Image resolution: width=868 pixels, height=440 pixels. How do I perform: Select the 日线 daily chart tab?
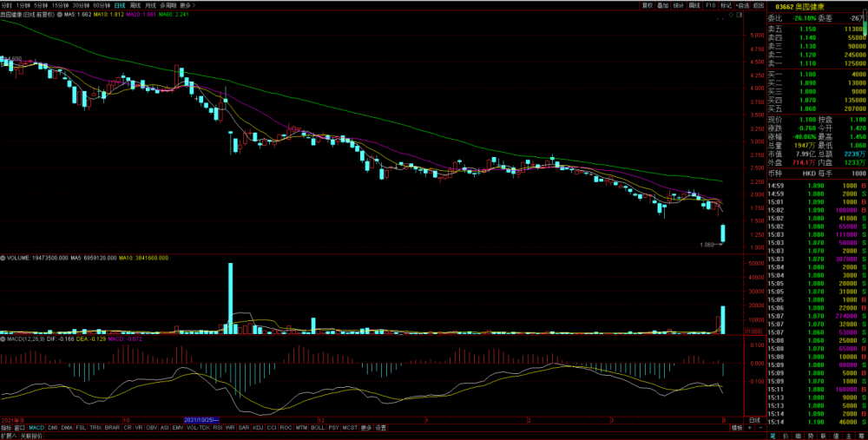pyautogui.click(x=120, y=5)
